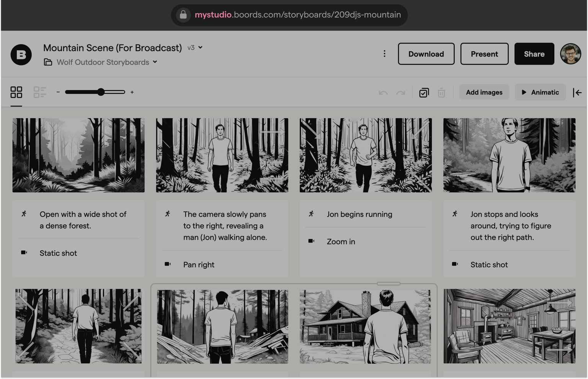Image resolution: width=588 pixels, height=379 pixels.
Task: Open the three-dot more options menu
Action: tap(384, 54)
